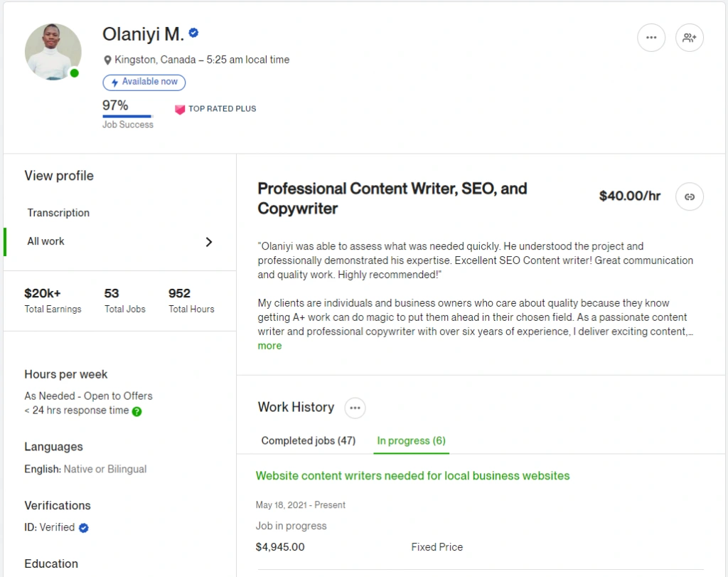Click the three-dots more options button in header
The height and width of the screenshot is (577, 728).
pos(651,38)
